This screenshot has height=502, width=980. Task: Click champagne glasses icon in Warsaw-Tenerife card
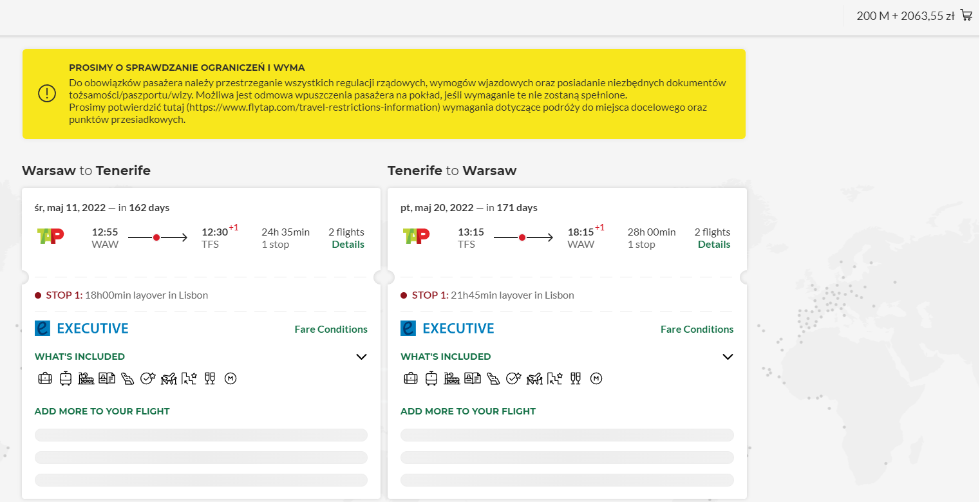point(209,378)
